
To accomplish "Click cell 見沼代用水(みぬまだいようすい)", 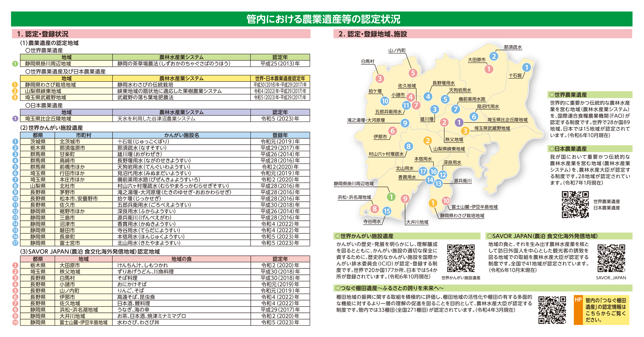I will [181, 173].
